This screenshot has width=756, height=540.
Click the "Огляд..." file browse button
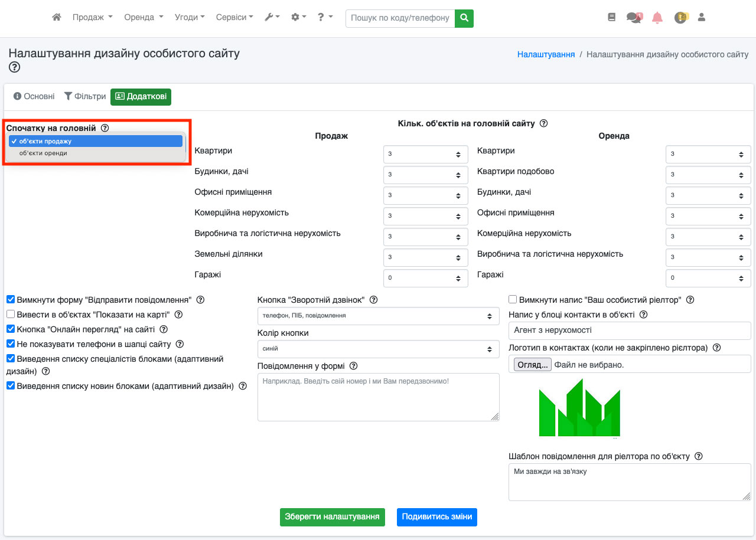532,365
